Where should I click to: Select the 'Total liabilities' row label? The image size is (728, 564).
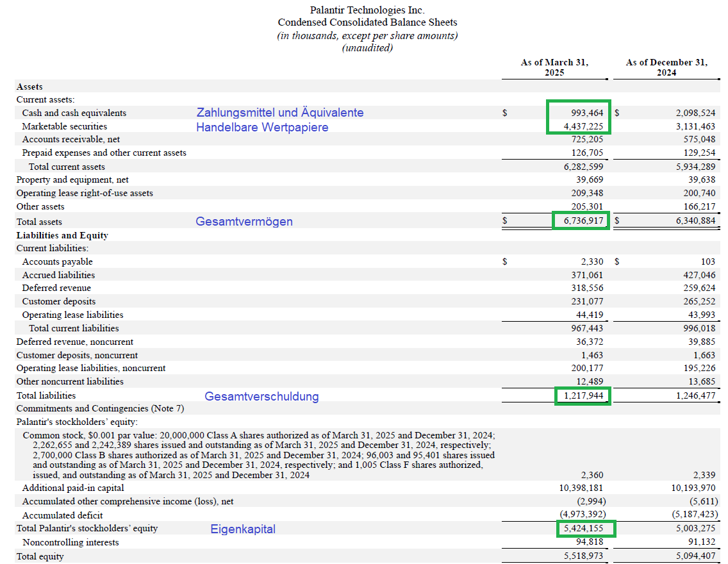coord(46,395)
